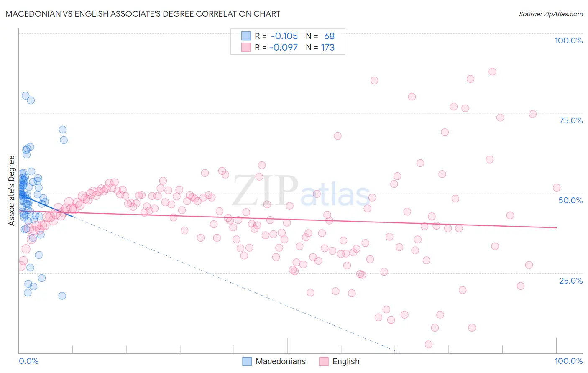Open the ZipAtlas.com source link
This screenshot has height=373, width=588.
pos(551,14)
